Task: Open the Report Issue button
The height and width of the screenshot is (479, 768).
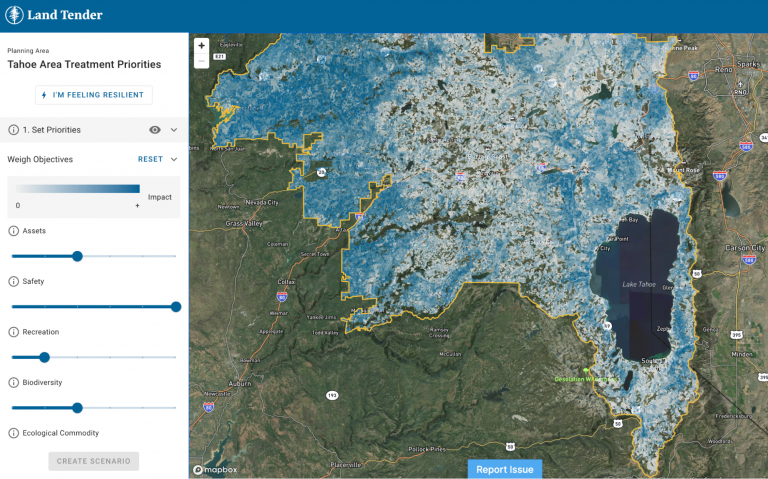Action: [x=505, y=469]
